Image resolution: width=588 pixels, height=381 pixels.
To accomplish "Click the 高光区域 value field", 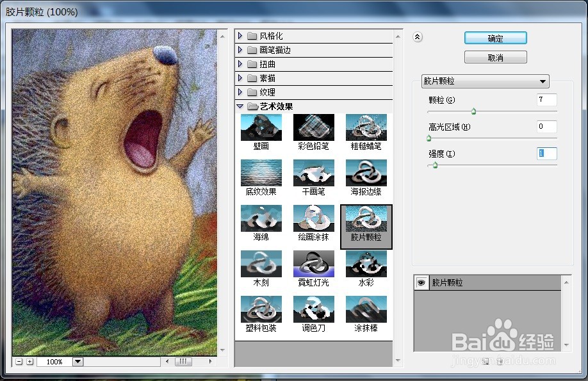I will (x=546, y=126).
